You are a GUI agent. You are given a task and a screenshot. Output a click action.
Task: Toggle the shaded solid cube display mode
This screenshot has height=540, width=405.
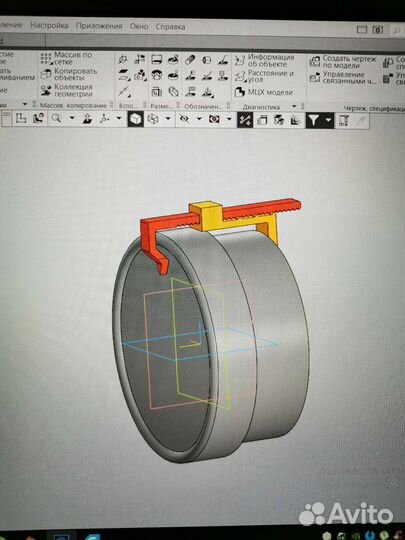[x=135, y=119]
